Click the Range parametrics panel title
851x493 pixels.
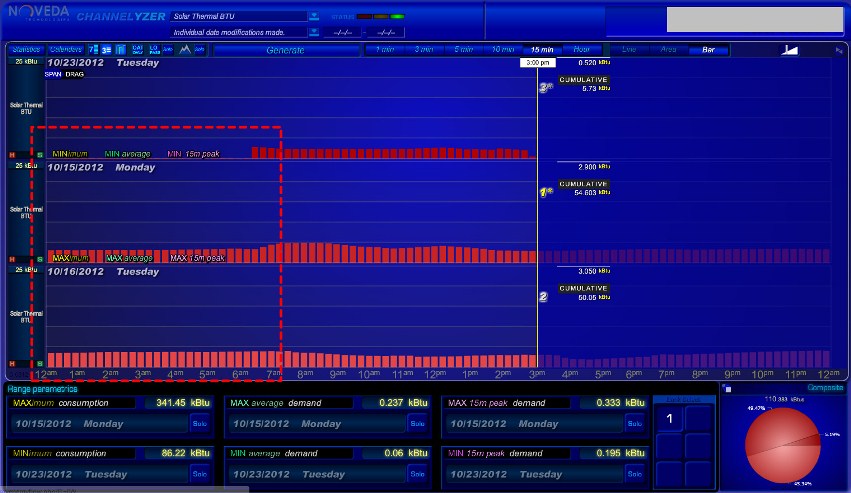[x=42, y=389]
